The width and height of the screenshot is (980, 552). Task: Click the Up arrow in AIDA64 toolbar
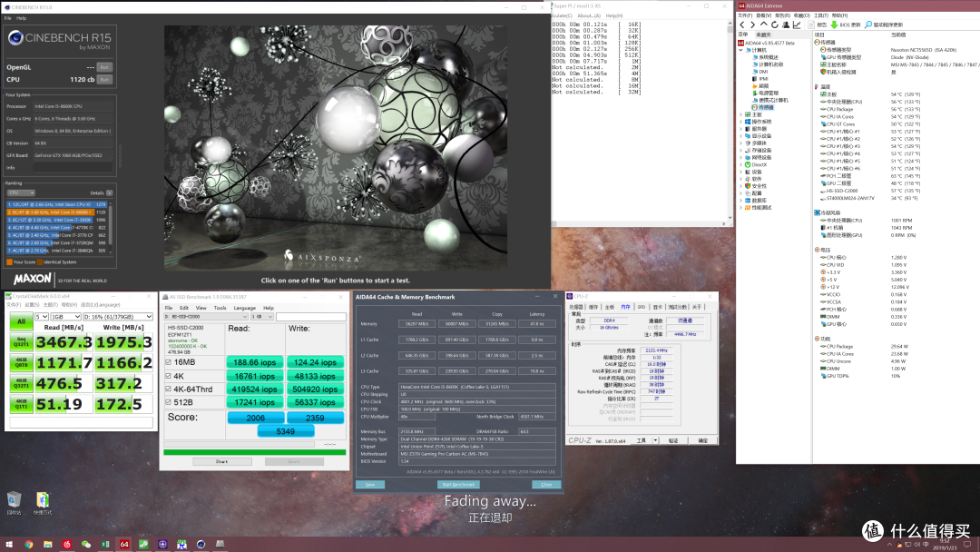point(764,25)
